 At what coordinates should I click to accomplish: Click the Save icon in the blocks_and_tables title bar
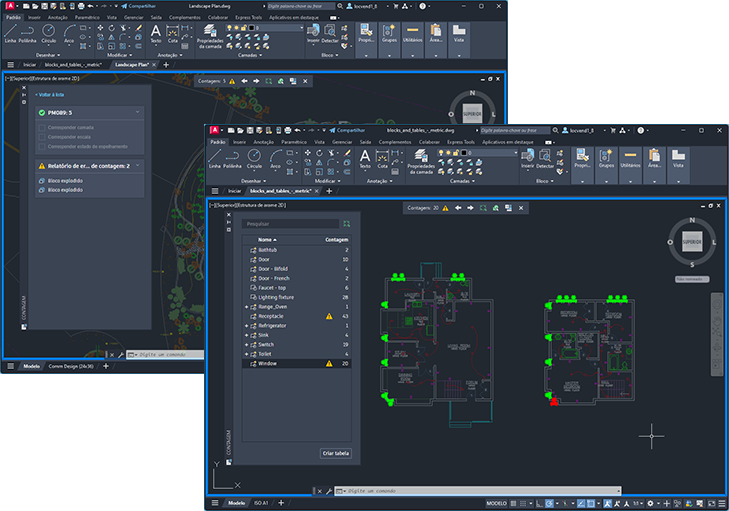250,130
